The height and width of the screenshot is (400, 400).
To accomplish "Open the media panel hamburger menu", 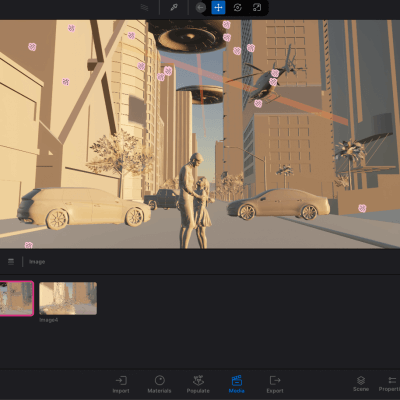I will (11, 262).
